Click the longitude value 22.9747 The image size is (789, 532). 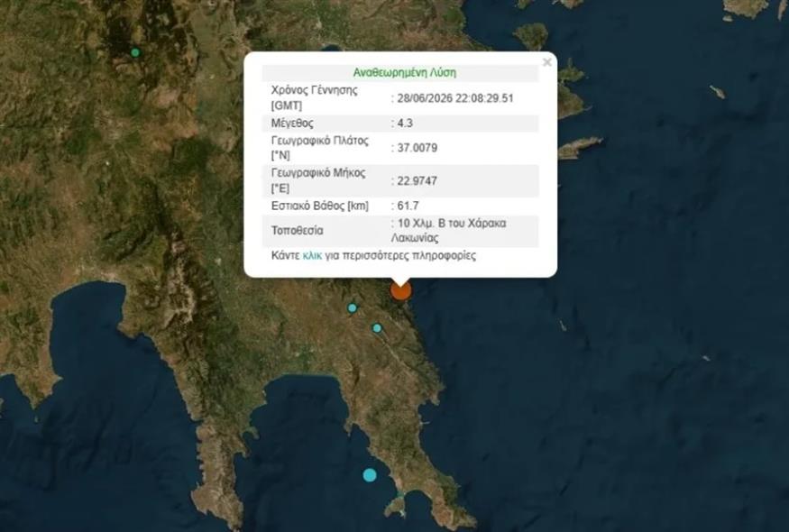coord(417,180)
